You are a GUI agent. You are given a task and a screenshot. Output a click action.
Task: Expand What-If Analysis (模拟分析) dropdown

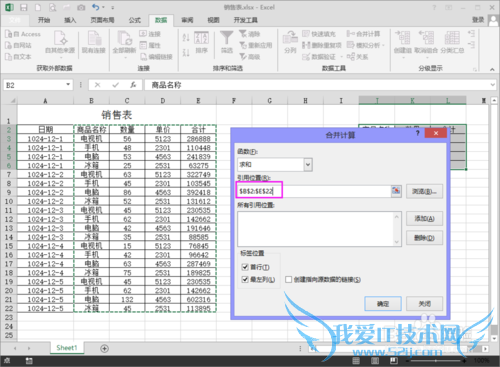384,45
